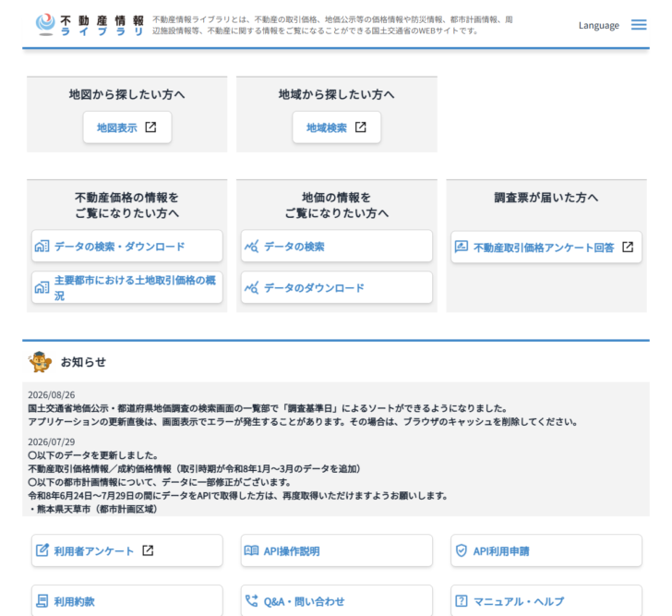
Task: Open Q&A・問い合わせ button
Action: (x=336, y=600)
